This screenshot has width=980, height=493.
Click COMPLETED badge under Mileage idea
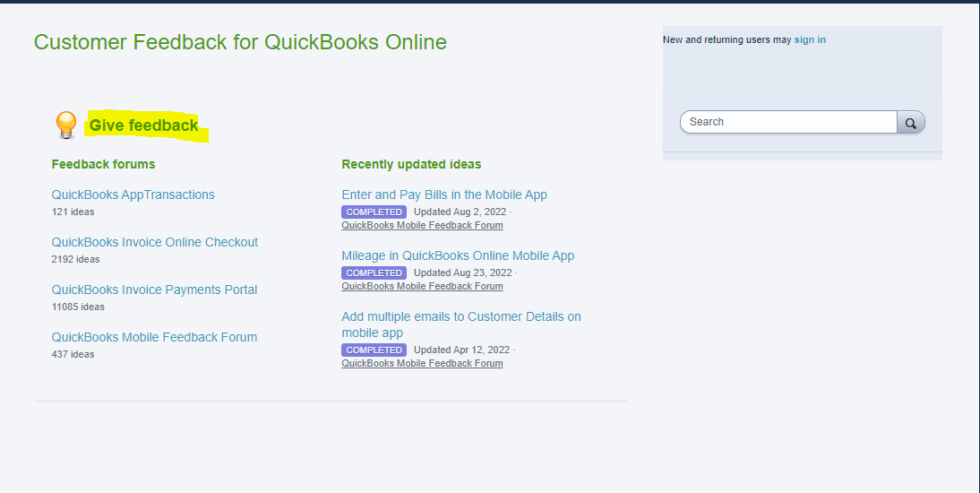coord(374,272)
